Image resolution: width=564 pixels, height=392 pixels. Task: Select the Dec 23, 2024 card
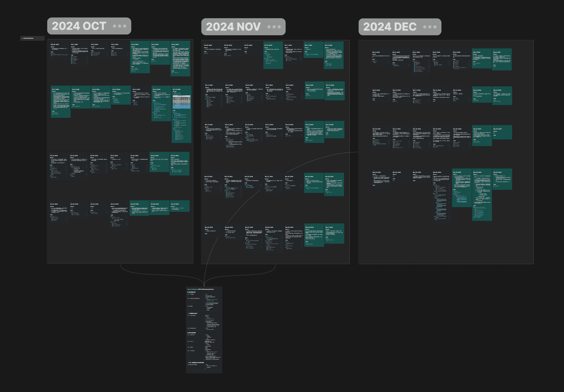pyautogui.click(x=382, y=179)
